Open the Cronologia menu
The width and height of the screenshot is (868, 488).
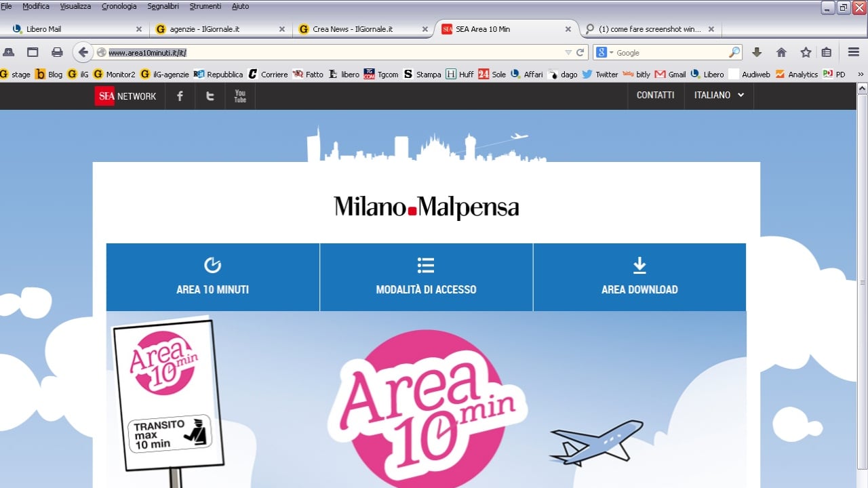[119, 6]
